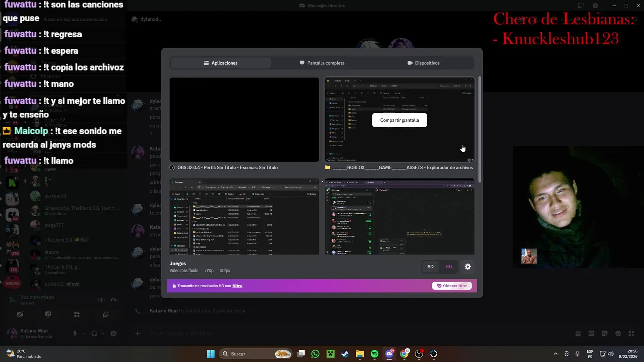644x362 pixels.
Task: Pick the chat window thumbnail below ROBLOX explorer
Action: point(399,217)
